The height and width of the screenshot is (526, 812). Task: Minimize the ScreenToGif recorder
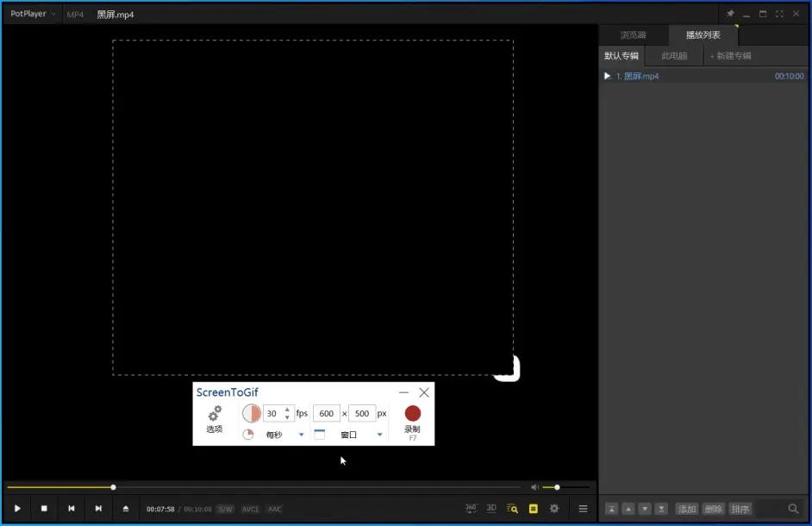click(x=404, y=393)
